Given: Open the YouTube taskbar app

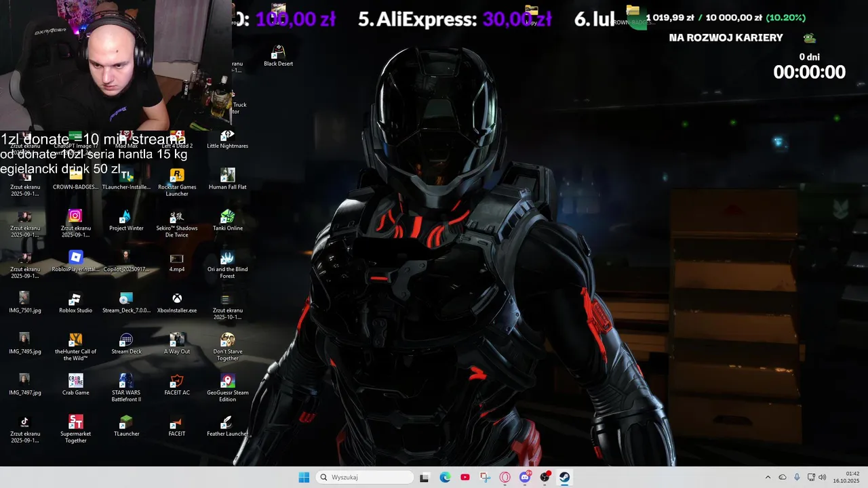Looking at the screenshot, I should (x=465, y=477).
